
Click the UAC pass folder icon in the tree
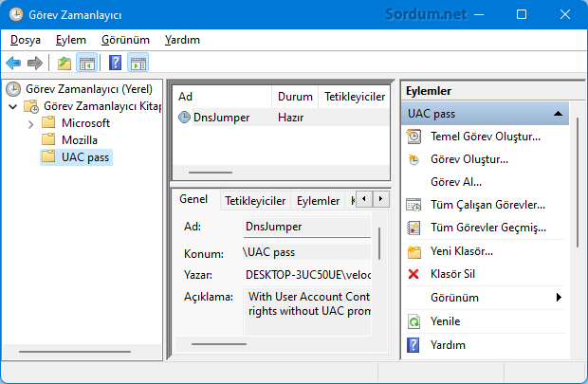[x=48, y=156]
